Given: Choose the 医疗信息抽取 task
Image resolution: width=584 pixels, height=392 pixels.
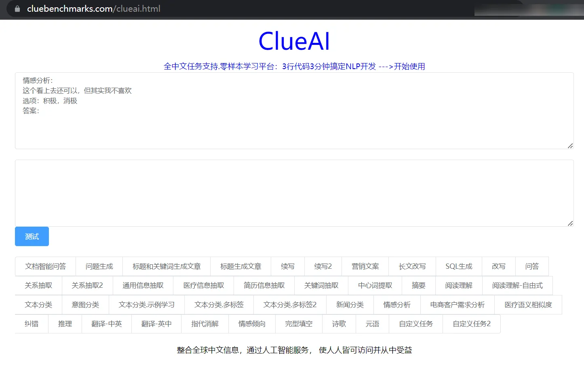Looking at the screenshot, I should pos(203,285).
